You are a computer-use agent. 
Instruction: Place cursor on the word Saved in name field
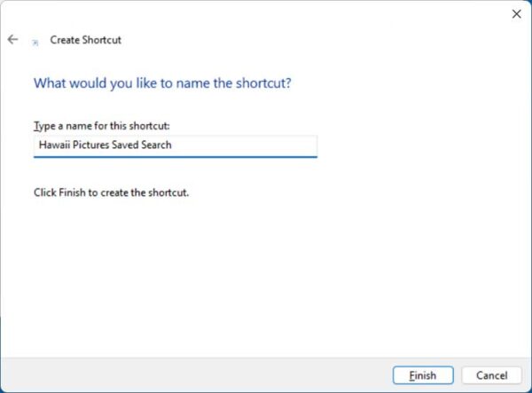click(125, 145)
